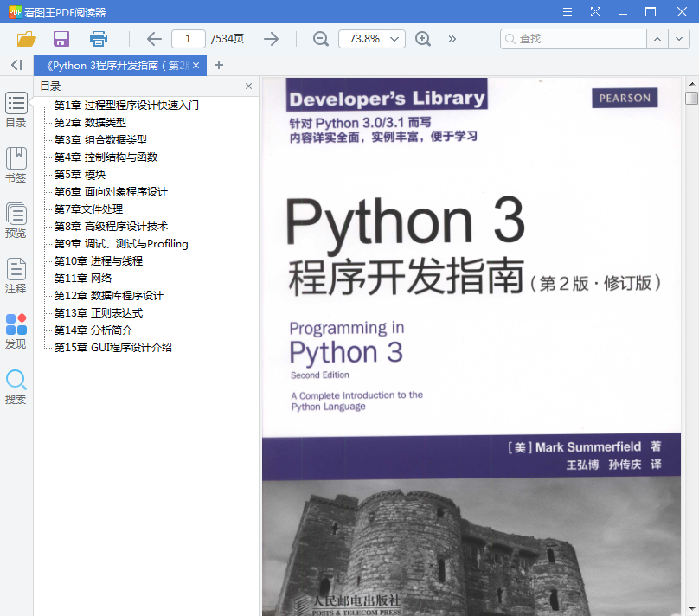Expand more toolbar options with double chevron
Image resolution: width=699 pixels, height=616 pixels.
tap(452, 39)
